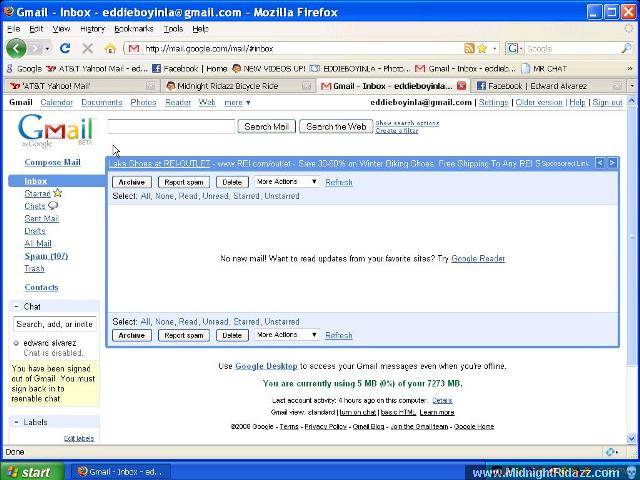Click in the Gmail search box
640x480 pixels.
171,126
